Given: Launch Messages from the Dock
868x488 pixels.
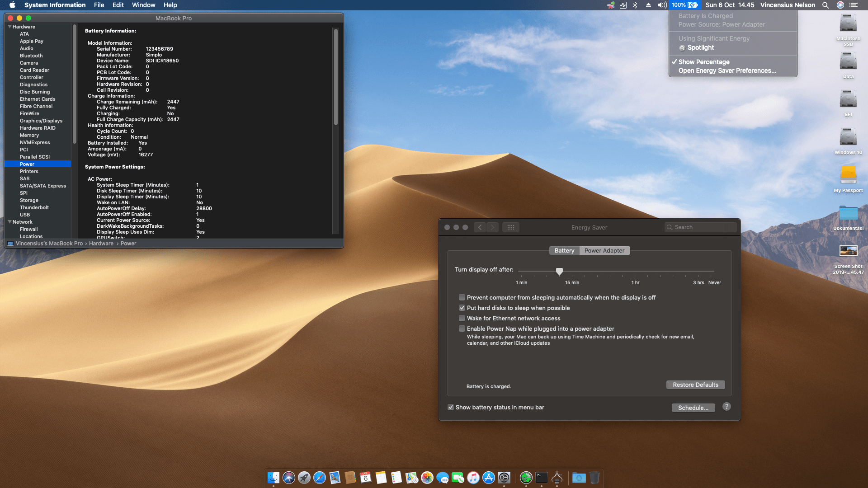Looking at the screenshot, I should click(442, 478).
